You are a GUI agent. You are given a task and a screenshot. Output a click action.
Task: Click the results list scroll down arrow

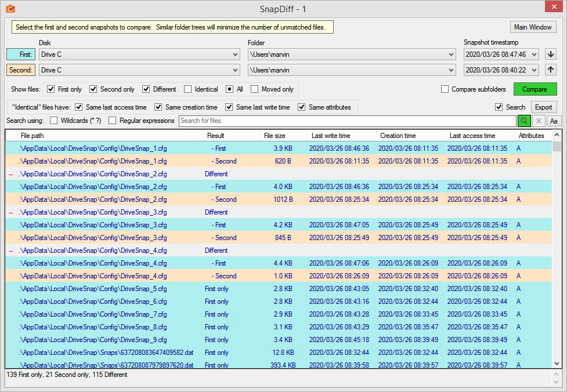[x=557, y=364]
